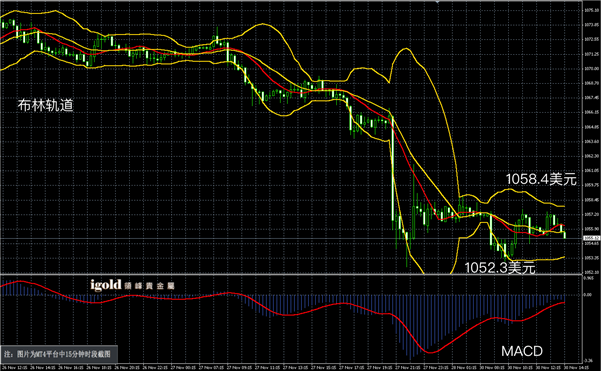Viewport: 601px width, 371px height.
Task: Click the lowest MACD scale value label
Action: [588, 360]
